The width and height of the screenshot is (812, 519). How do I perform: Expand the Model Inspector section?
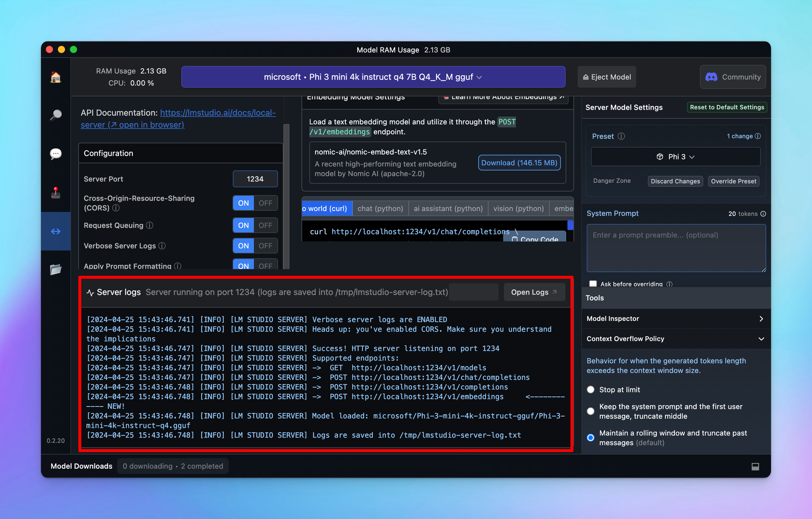[x=676, y=319]
